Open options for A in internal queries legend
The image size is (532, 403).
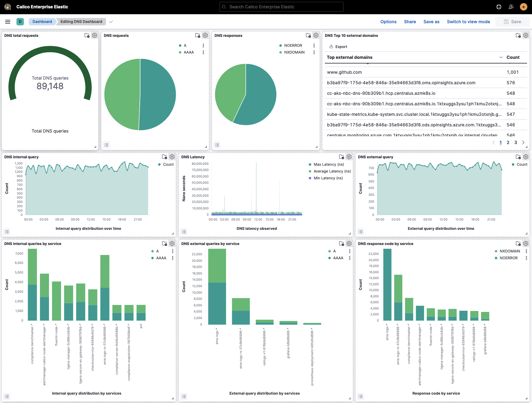tap(173, 251)
